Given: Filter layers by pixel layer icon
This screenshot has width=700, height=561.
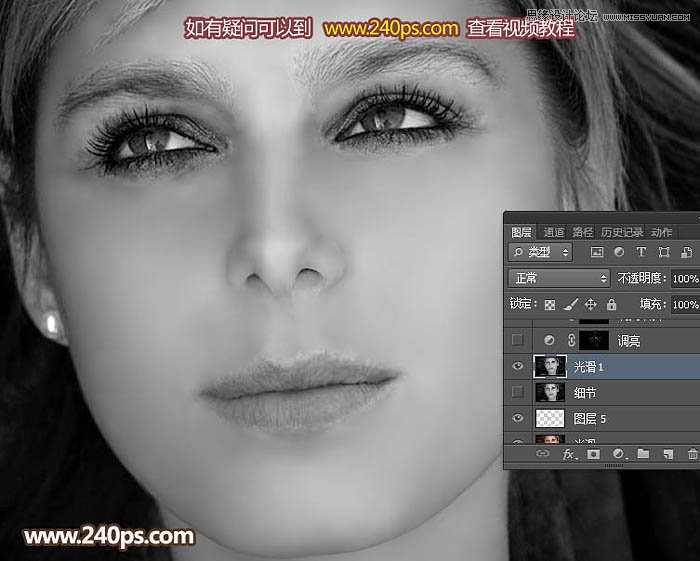Looking at the screenshot, I should click(x=597, y=252).
